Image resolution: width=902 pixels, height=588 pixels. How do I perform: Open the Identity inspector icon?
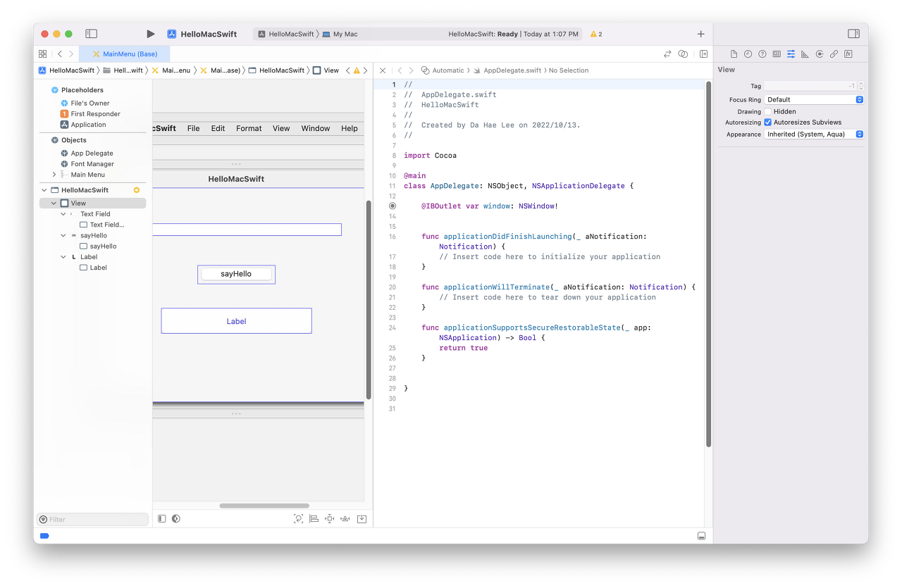776,54
